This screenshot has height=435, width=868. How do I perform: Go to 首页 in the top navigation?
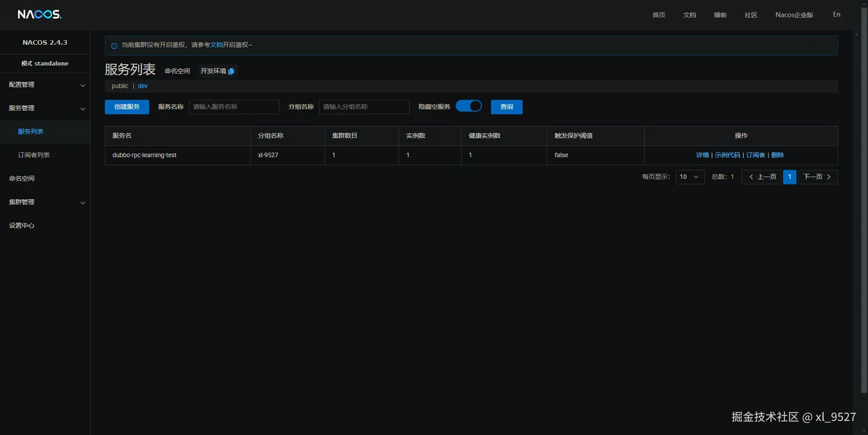pyautogui.click(x=659, y=15)
